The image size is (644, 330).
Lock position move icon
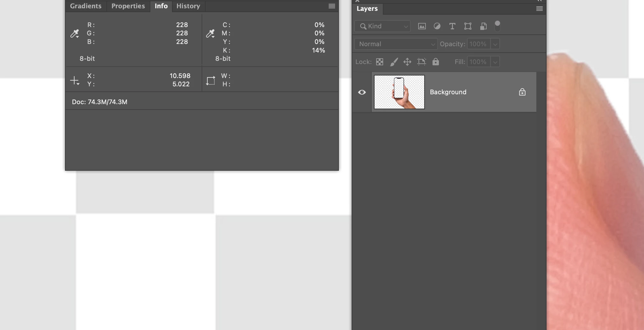(x=407, y=62)
